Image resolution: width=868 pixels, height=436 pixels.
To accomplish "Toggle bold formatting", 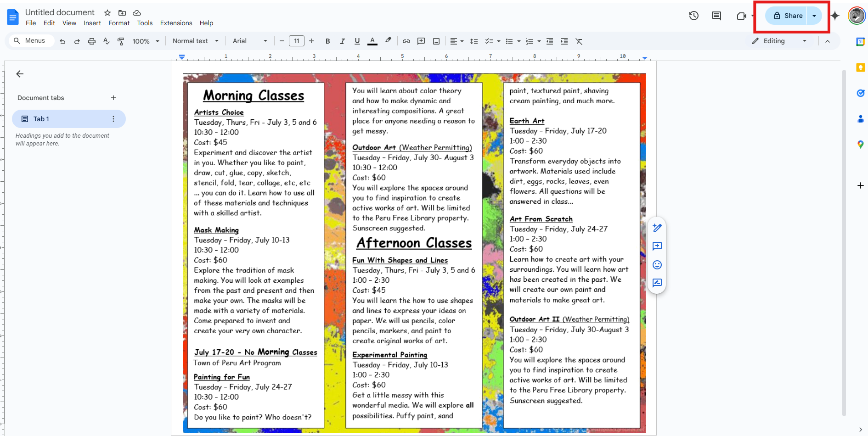I will [x=327, y=41].
